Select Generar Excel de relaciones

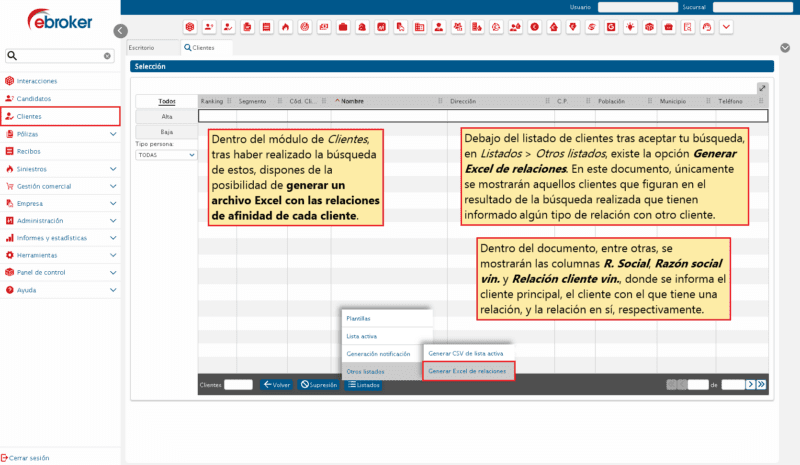pos(468,371)
